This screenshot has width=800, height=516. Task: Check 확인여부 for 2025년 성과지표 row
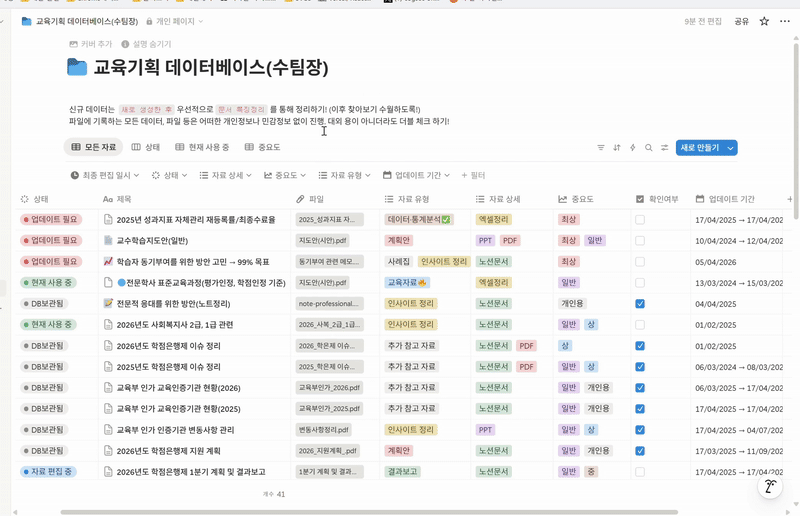click(x=640, y=219)
